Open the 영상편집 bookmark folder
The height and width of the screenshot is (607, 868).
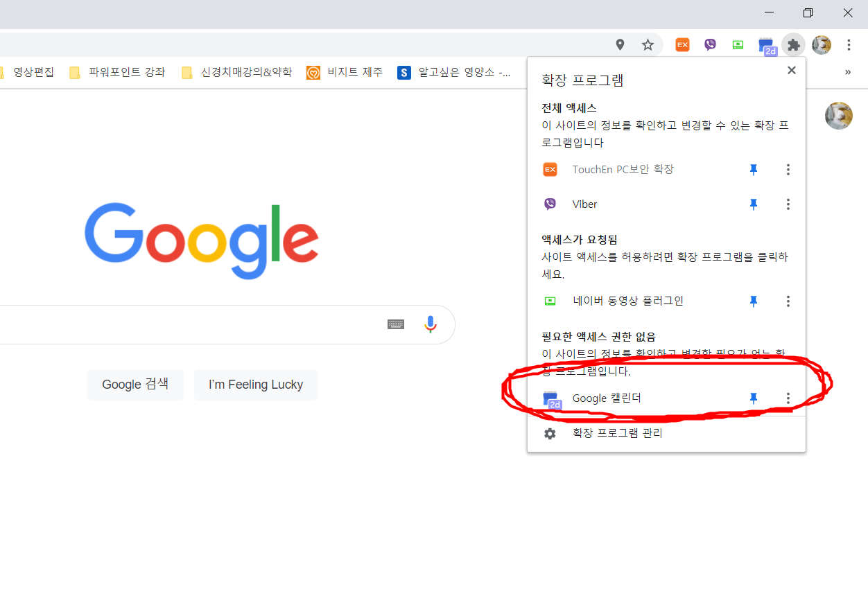coord(26,72)
